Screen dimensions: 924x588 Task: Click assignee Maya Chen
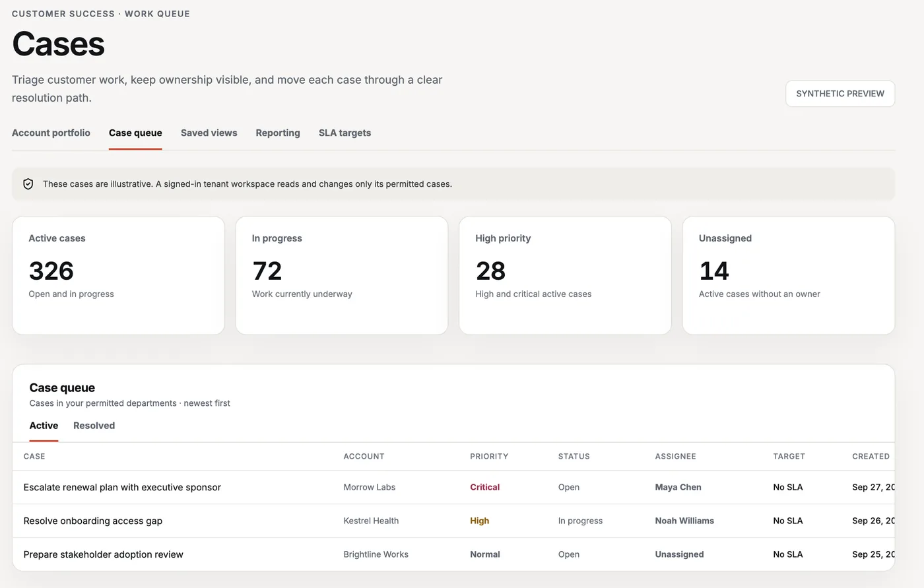point(678,487)
